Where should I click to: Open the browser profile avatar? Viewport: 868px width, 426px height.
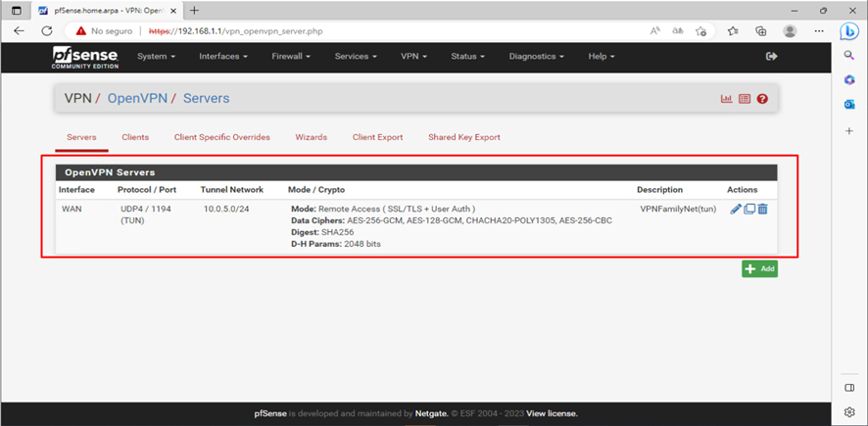[x=790, y=31]
